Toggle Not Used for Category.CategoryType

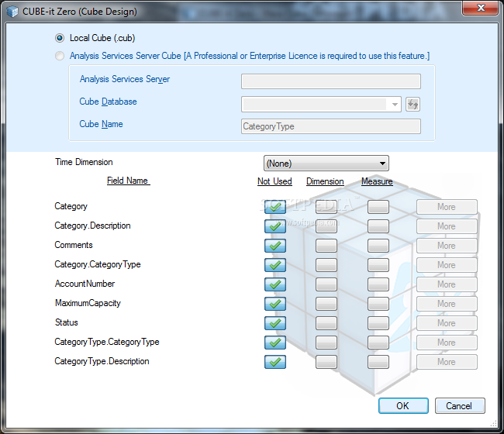point(275,265)
